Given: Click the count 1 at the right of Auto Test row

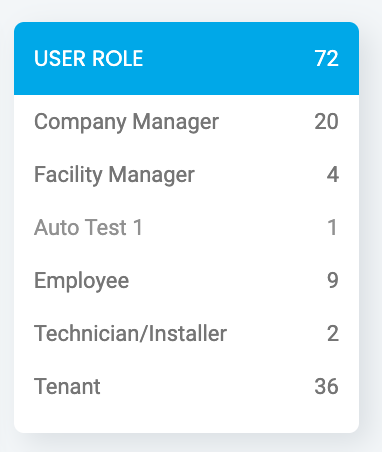Looking at the screenshot, I should point(332,227).
